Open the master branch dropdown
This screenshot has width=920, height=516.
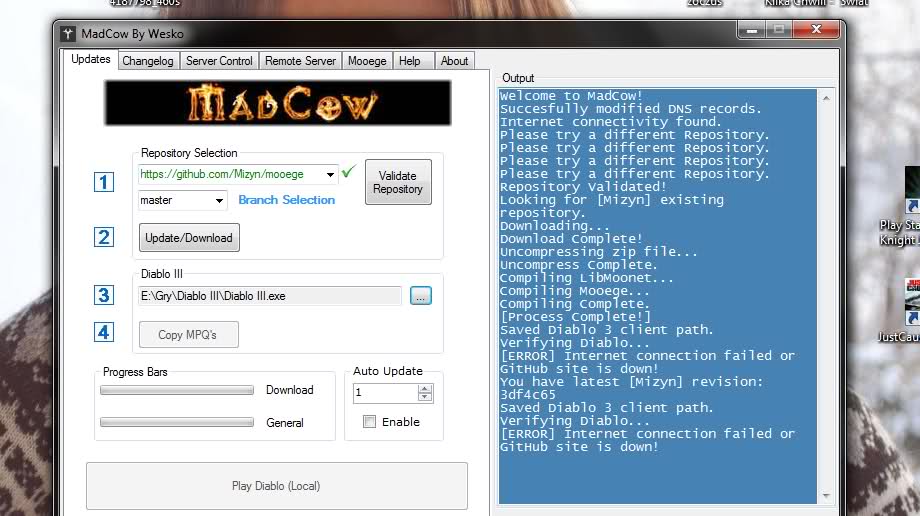coord(220,201)
